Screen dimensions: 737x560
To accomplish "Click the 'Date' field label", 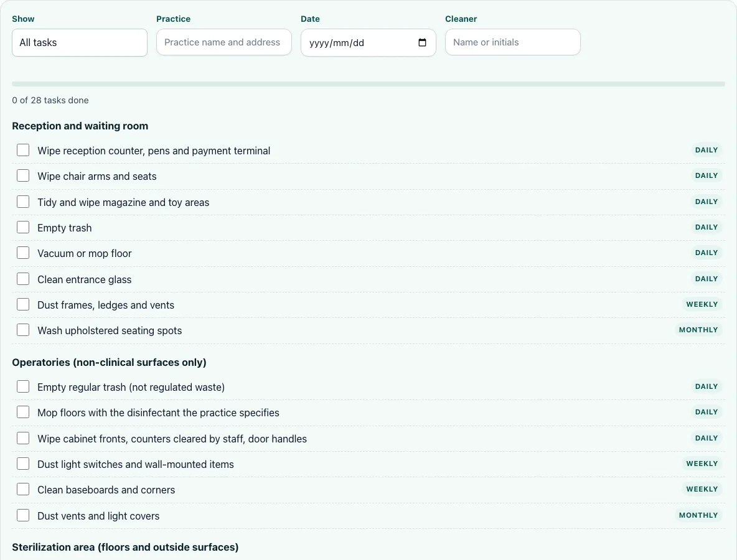I will (x=310, y=19).
